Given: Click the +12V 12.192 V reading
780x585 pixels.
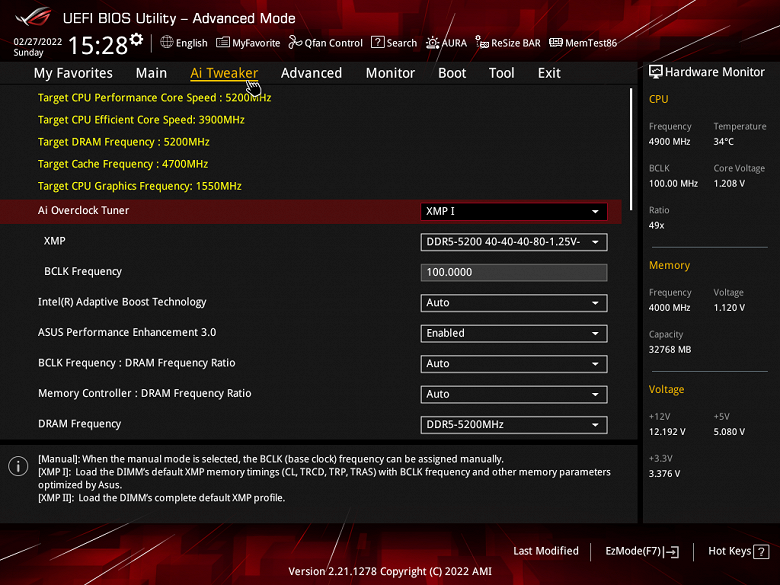Looking at the screenshot, I should click(667, 432).
